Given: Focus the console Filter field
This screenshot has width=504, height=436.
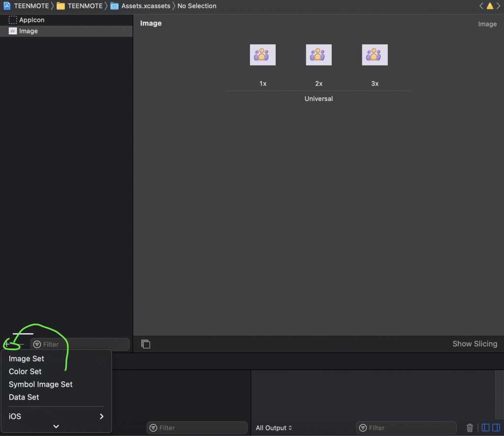Looking at the screenshot, I should click(407, 428).
